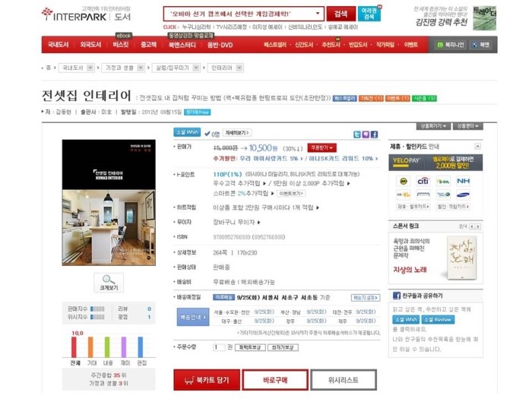The image size is (532, 399).
Task: Share the book via the Facebook icon
Action: tap(374, 135)
